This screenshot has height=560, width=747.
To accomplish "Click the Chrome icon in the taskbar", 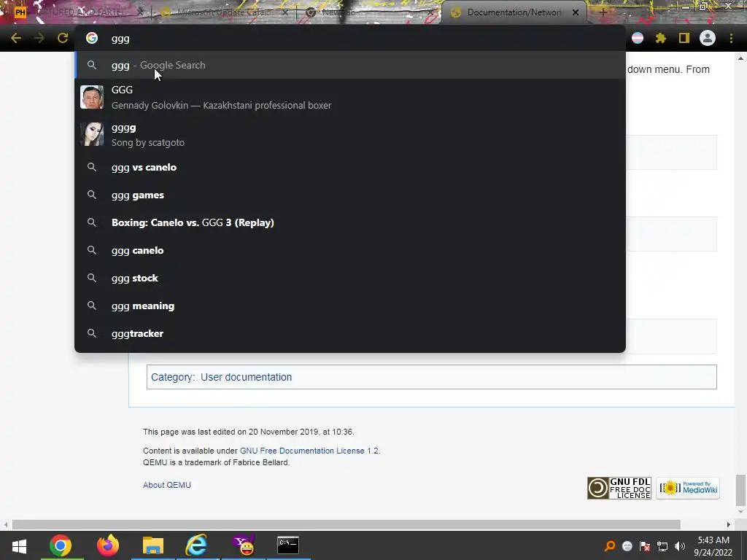I will (x=61, y=545).
